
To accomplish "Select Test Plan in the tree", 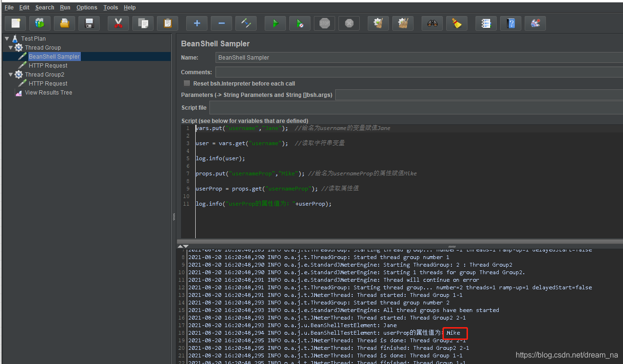I will (33, 39).
